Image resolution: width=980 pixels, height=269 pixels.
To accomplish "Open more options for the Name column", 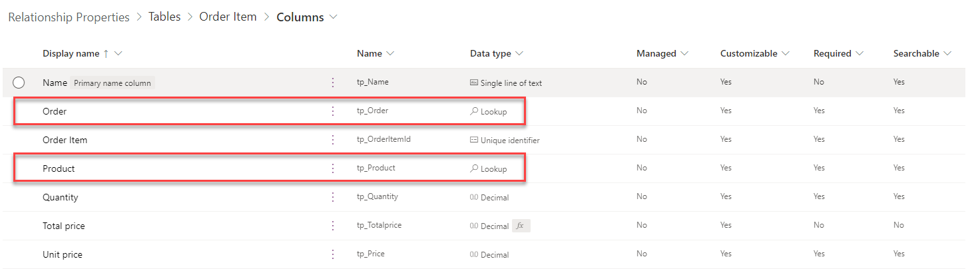I will (333, 83).
